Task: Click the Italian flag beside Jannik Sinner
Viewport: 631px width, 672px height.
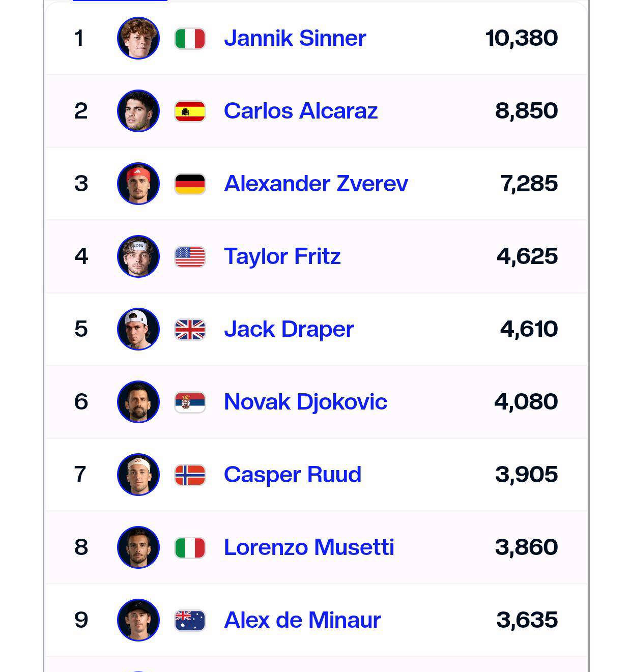Action: (x=190, y=39)
